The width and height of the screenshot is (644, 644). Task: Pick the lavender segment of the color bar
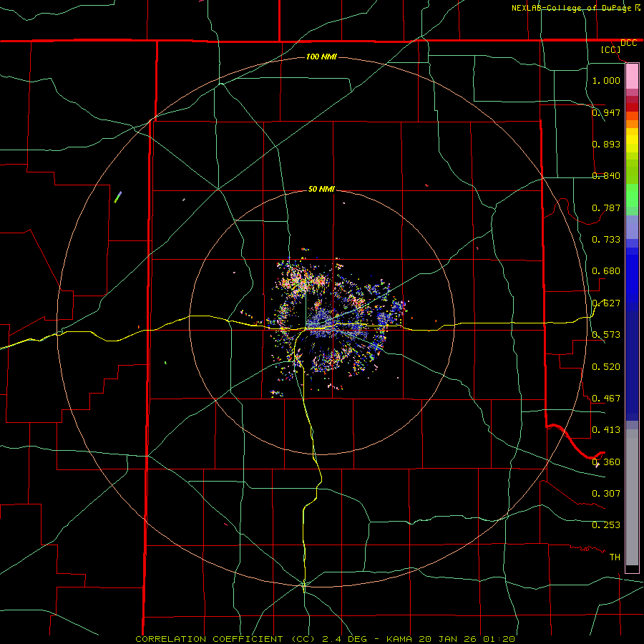pyautogui.click(x=632, y=227)
